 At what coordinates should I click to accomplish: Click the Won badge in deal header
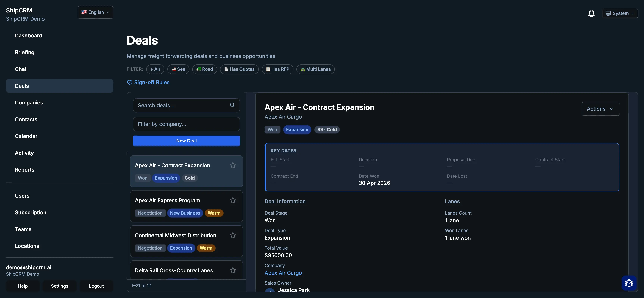pos(272,130)
